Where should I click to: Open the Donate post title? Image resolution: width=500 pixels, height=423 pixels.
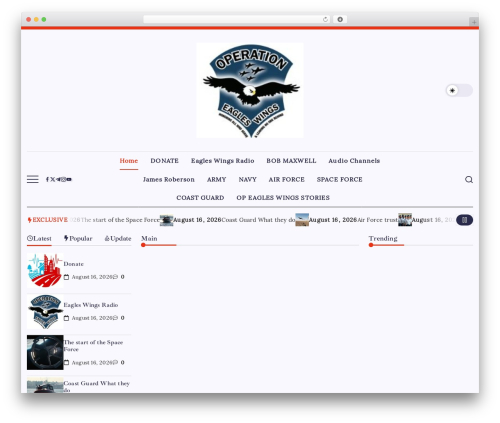(74, 264)
